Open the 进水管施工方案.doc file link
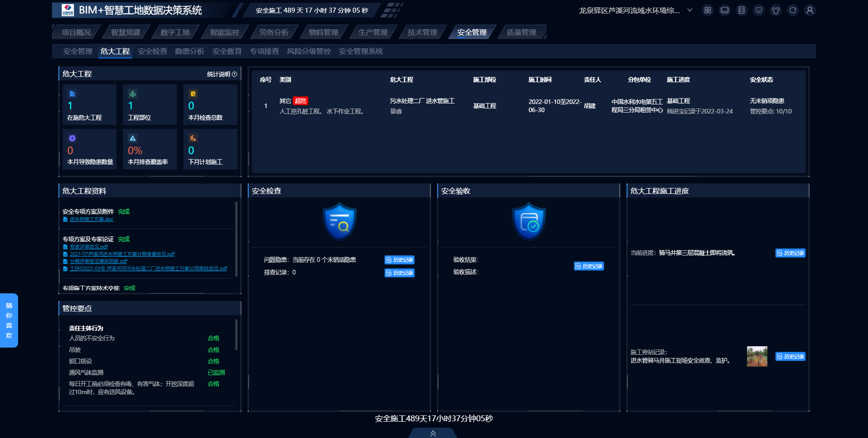This screenshot has height=438, width=868. (x=91, y=220)
